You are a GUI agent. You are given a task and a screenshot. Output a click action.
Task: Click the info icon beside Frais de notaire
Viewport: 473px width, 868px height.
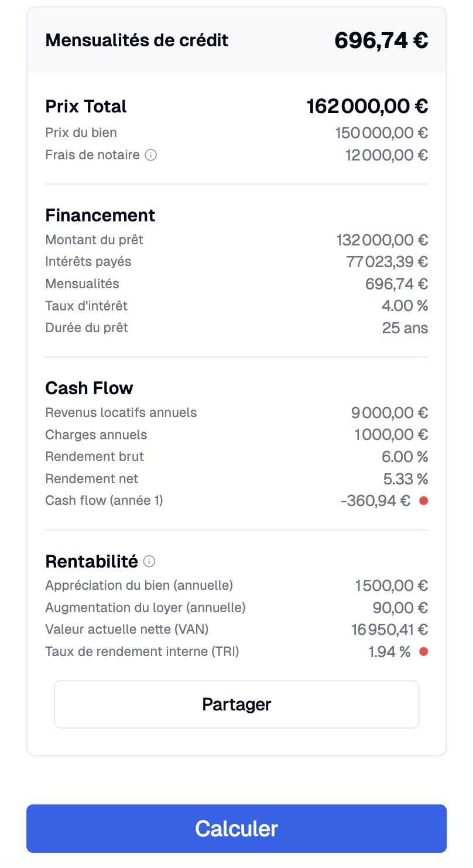[x=150, y=155]
